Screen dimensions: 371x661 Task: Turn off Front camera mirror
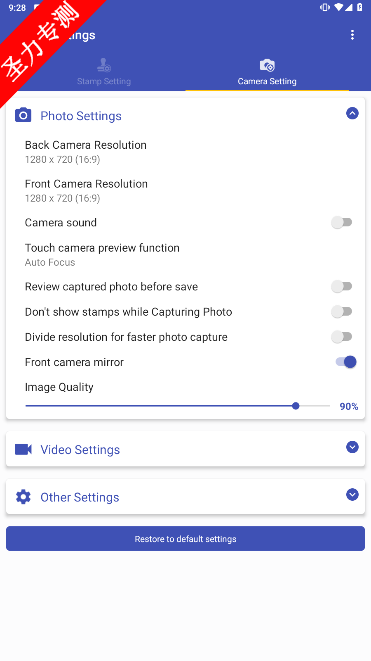346,362
